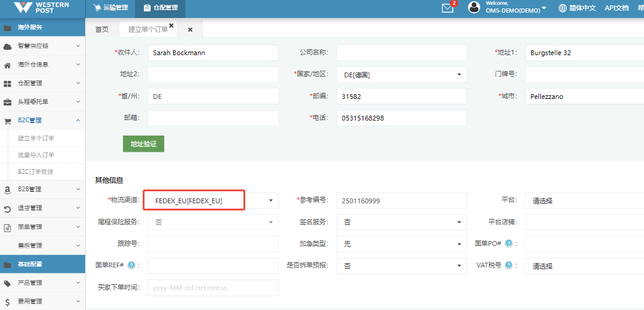The height and width of the screenshot is (310, 644).
Task: Open the 加急类型 dropdown
Action: (x=402, y=244)
